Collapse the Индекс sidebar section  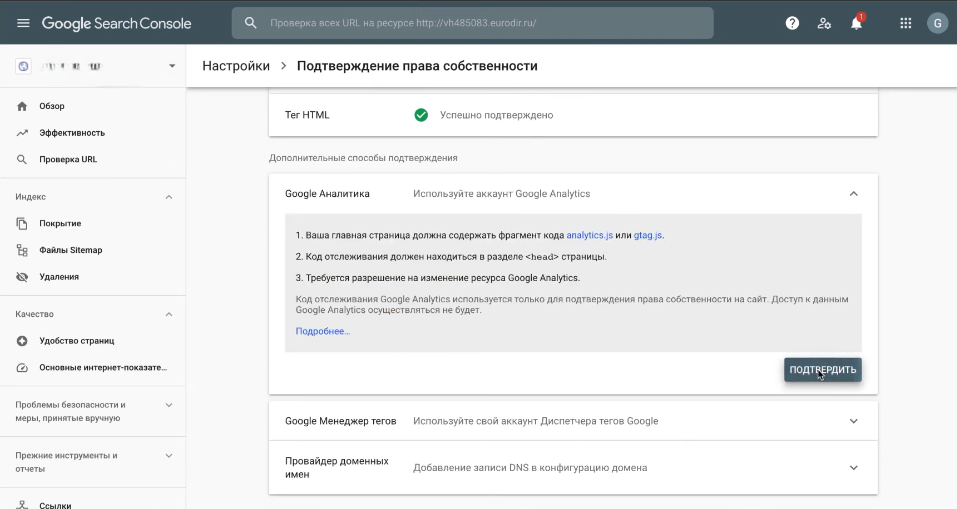pos(168,197)
